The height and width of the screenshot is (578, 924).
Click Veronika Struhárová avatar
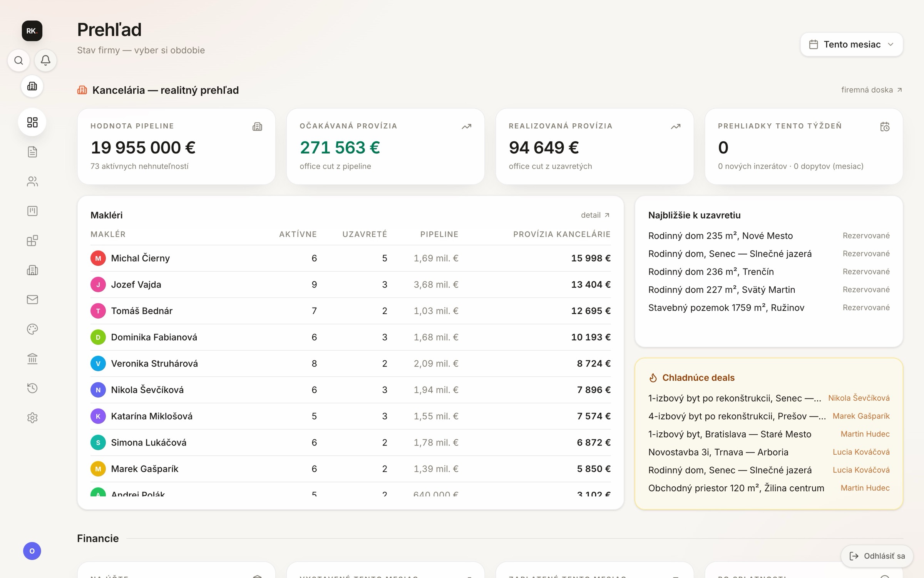98,364
